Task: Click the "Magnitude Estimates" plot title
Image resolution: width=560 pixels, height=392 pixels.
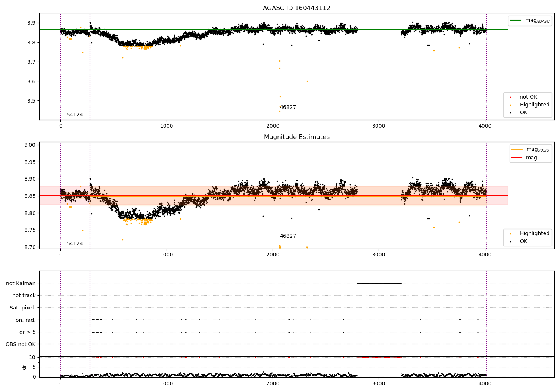Action: tap(296, 137)
